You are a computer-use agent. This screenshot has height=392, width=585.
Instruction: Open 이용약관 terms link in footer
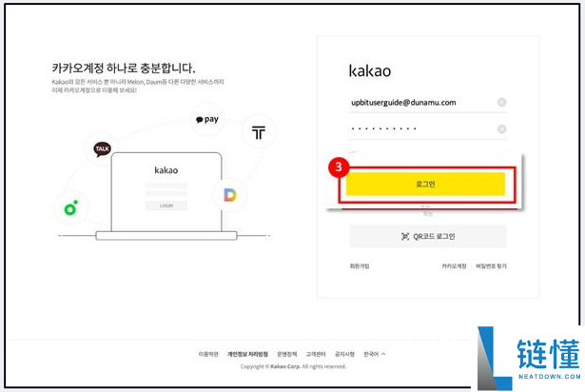[208, 354]
